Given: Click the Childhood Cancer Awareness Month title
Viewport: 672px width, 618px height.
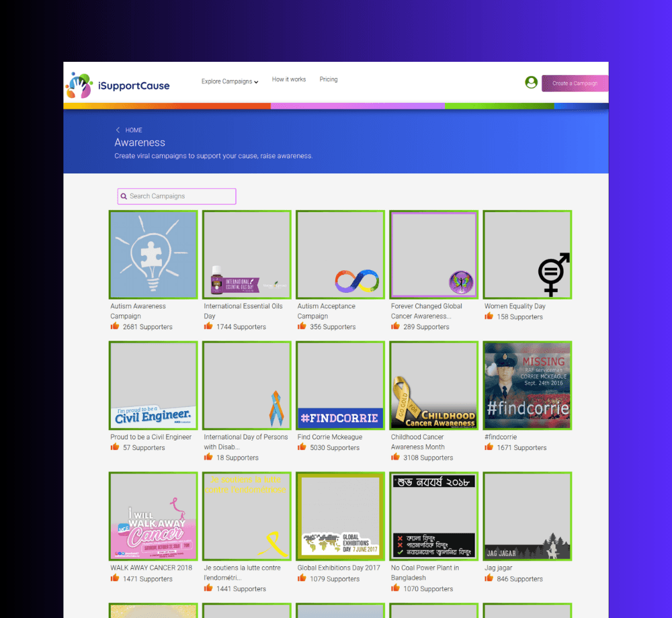Looking at the screenshot, I should (417, 442).
